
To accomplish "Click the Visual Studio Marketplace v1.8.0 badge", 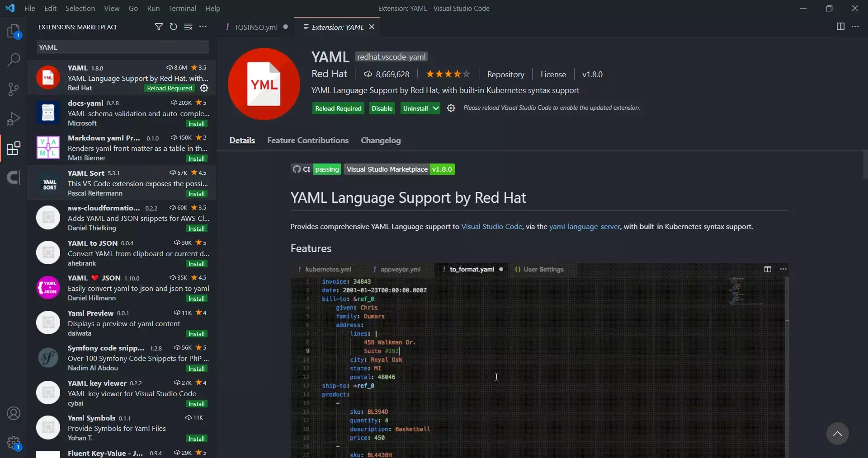I will coord(399,169).
